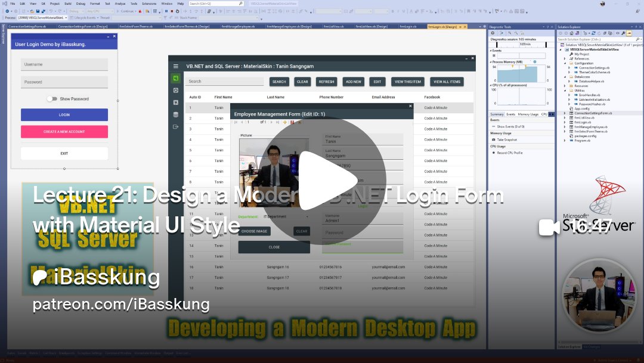Screen dimensions: 644x363
Task: Open the Lifecycle Events dropdown
Action: point(84,18)
